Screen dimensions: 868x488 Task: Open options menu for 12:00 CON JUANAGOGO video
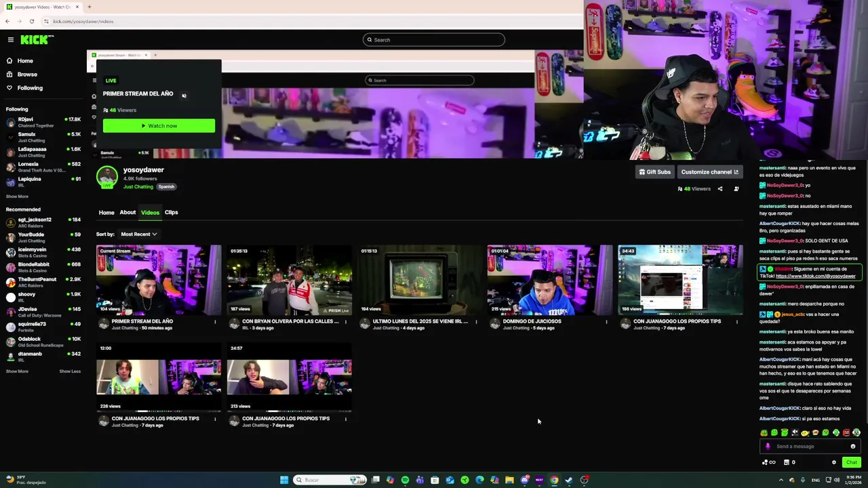[215, 419]
